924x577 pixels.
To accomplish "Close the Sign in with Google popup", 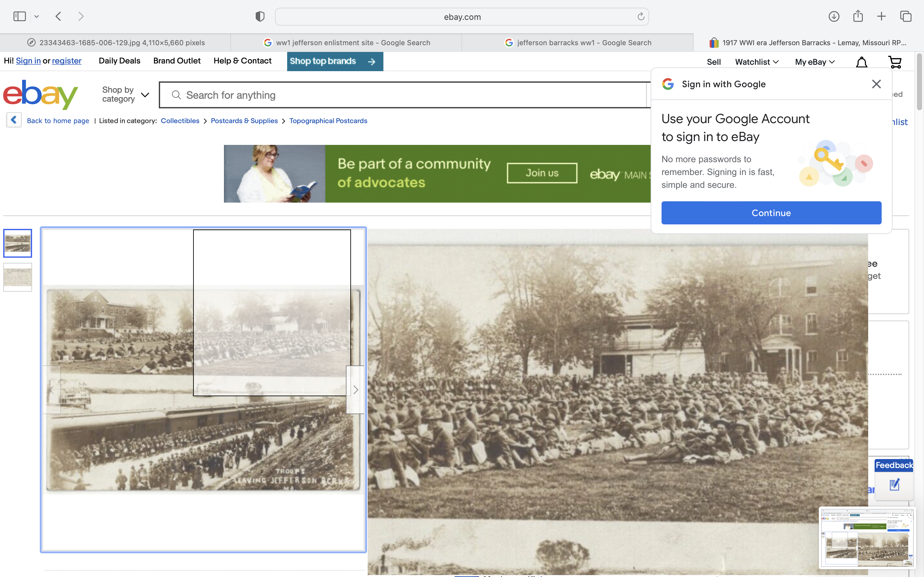I will click(x=876, y=84).
